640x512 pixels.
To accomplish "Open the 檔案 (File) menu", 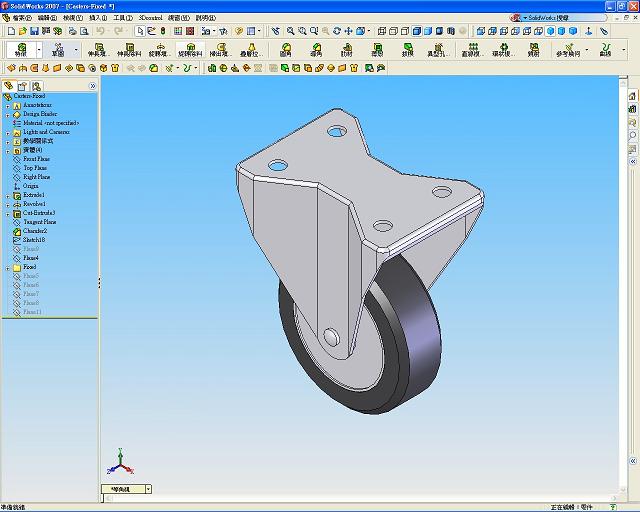I will pos(22,18).
